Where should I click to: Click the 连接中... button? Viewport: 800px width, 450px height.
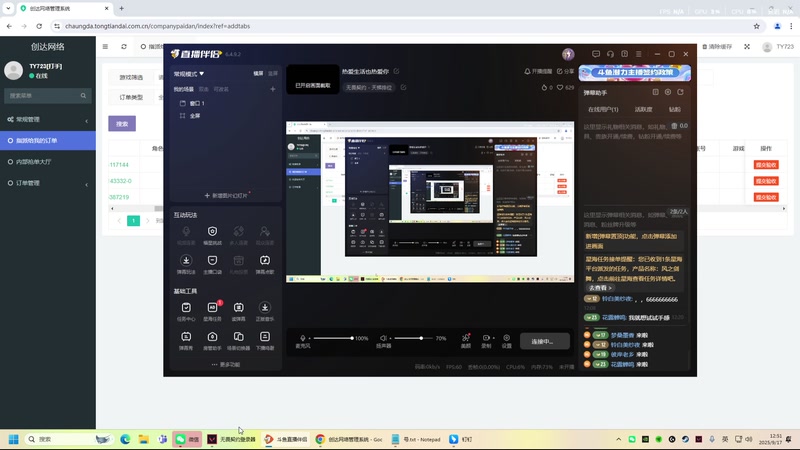pos(544,341)
